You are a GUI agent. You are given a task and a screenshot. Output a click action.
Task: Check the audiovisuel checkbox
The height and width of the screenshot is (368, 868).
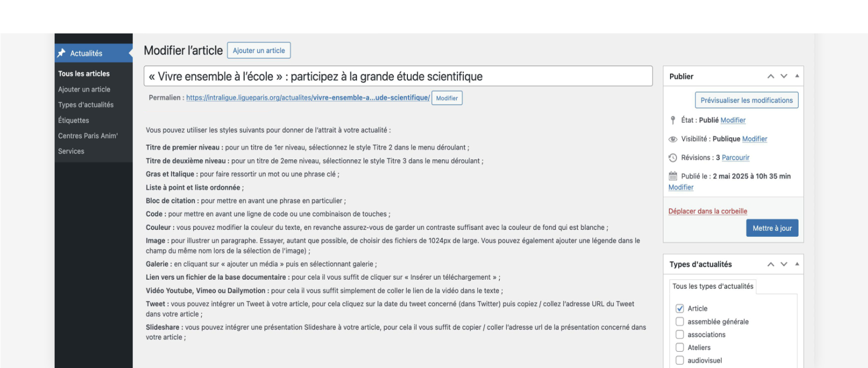[x=680, y=360]
